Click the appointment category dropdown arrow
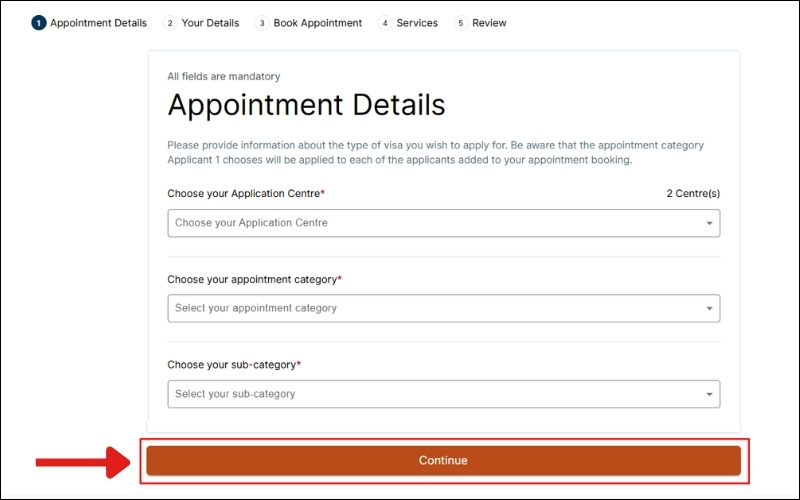Image resolution: width=800 pixels, height=500 pixels. 709,309
